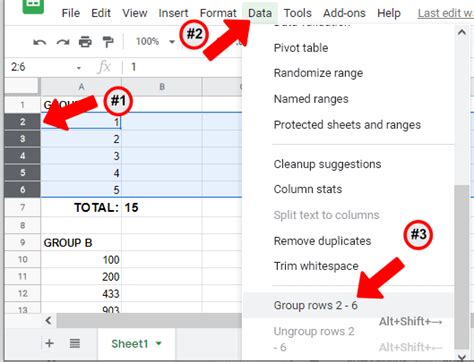
Task: Click cell A3 containing 2
Action: coord(81,139)
